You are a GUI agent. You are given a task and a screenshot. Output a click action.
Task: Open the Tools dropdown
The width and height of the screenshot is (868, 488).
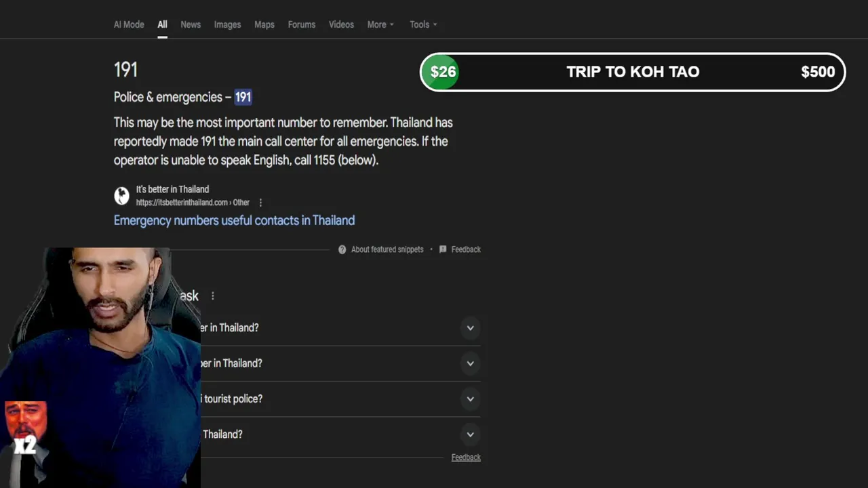pyautogui.click(x=423, y=24)
